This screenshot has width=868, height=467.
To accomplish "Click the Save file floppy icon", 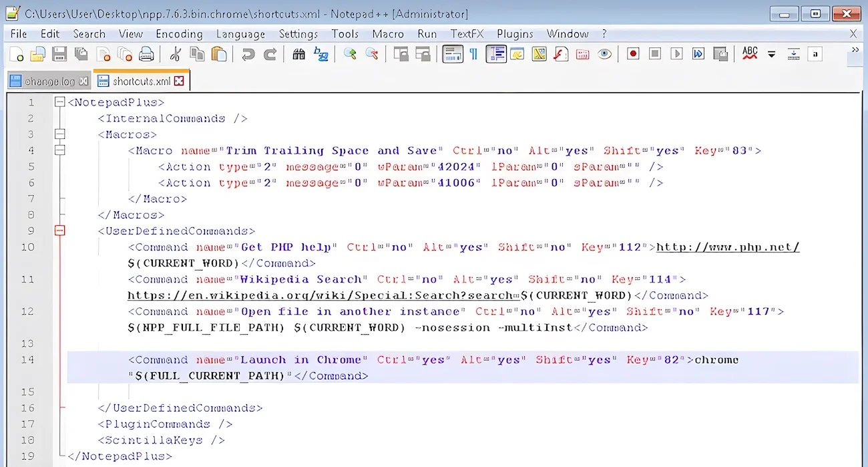I will (x=59, y=54).
